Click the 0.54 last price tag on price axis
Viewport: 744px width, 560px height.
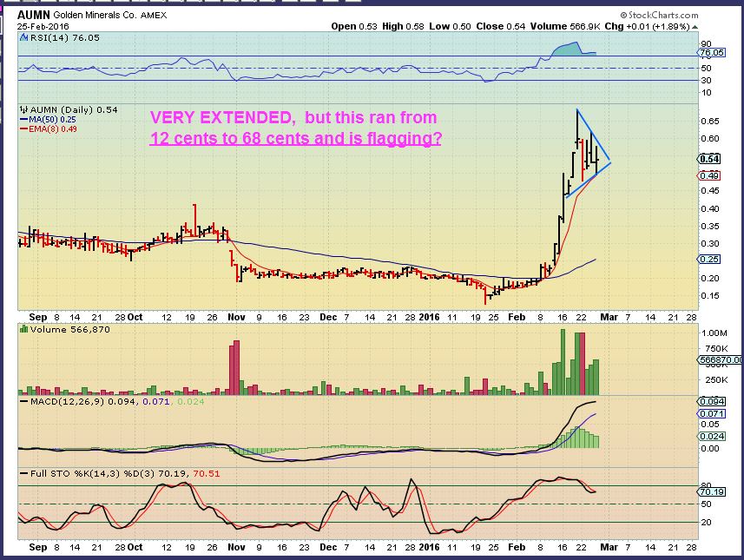click(709, 159)
